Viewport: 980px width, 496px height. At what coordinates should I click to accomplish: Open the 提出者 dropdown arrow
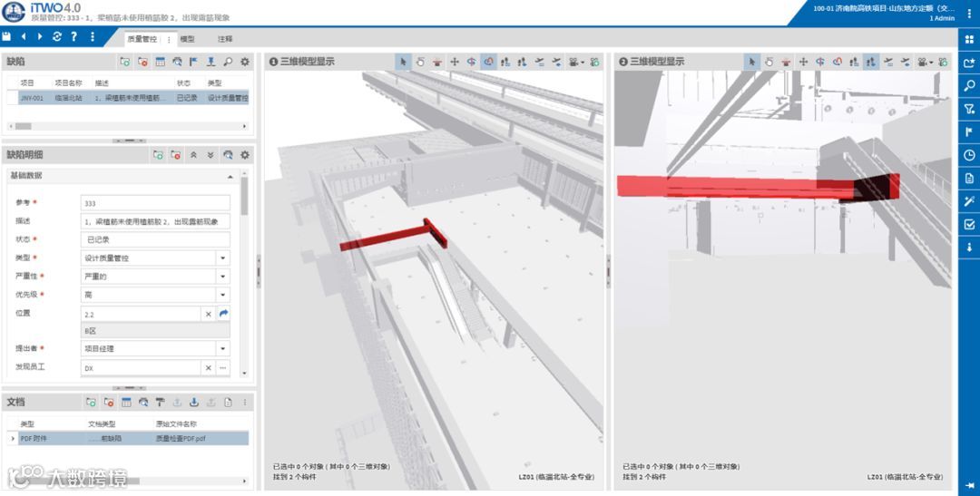pos(223,348)
